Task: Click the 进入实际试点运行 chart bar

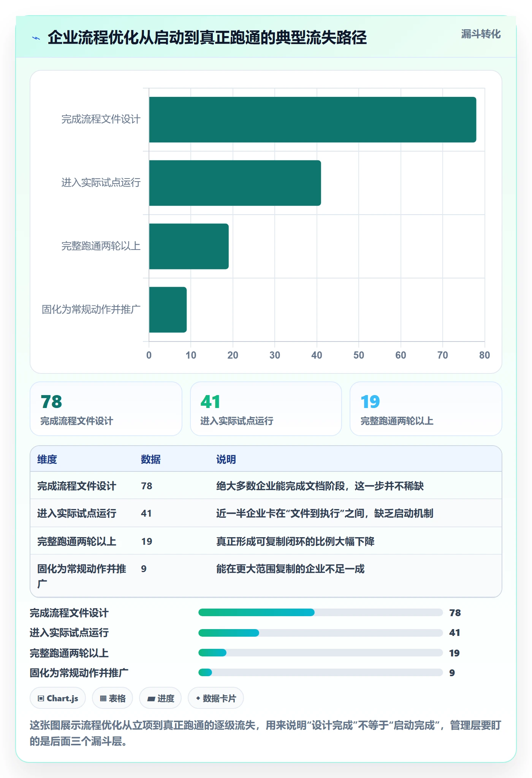Action: (235, 183)
